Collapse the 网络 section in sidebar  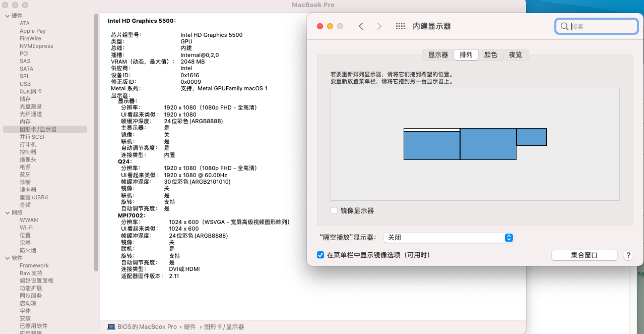click(7, 213)
